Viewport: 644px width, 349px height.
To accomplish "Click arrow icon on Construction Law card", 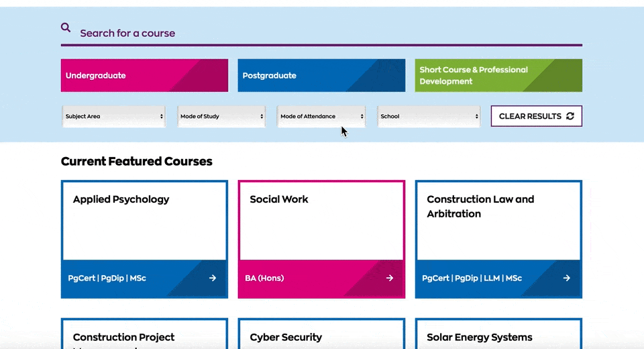I will click(567, 278).
